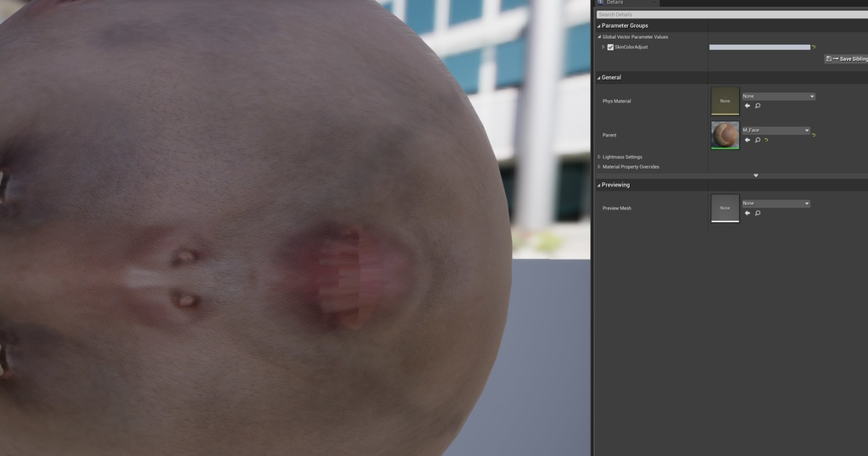Browse to Phys Material asset with magnifier
The width and height of the screenshot is (868, 456).
(x=758, y=106)
